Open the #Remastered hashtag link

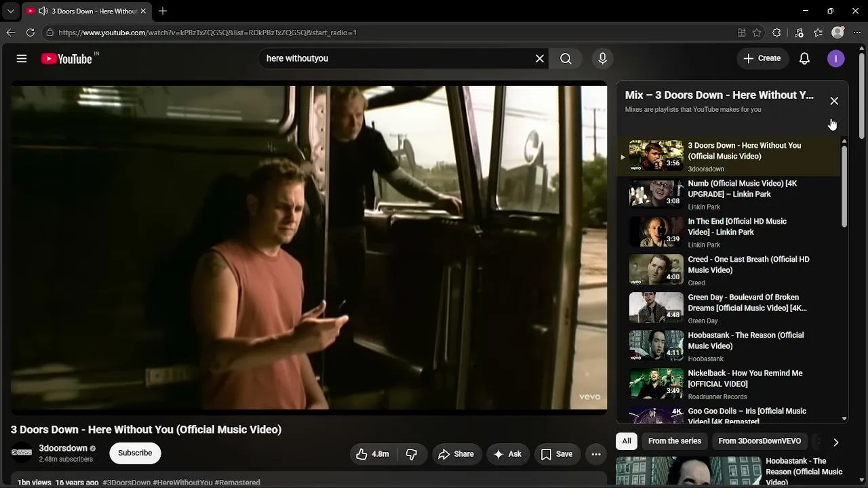(x=237, y=483)
